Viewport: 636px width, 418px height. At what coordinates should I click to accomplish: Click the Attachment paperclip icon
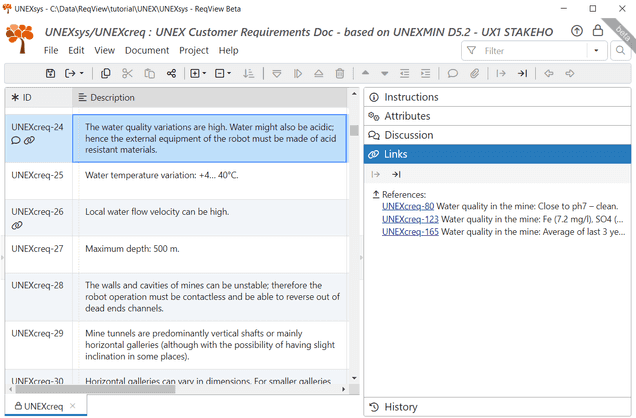(475, 73)
